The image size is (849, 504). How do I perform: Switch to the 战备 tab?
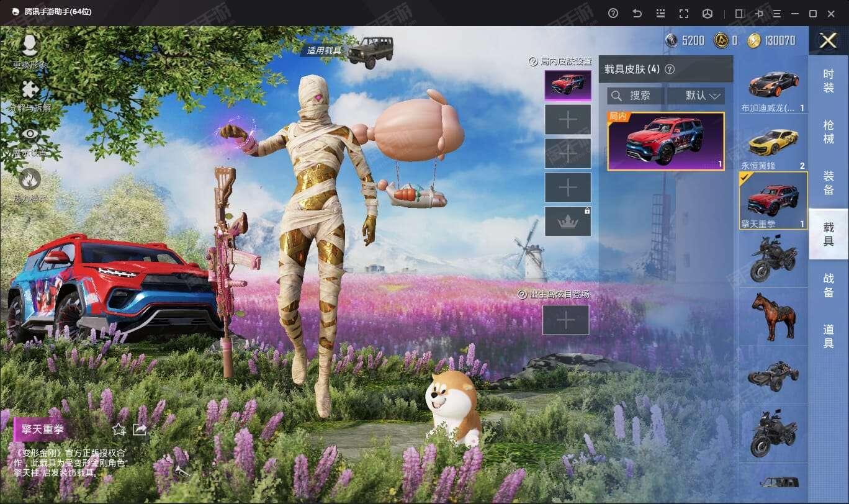(829, 286)
